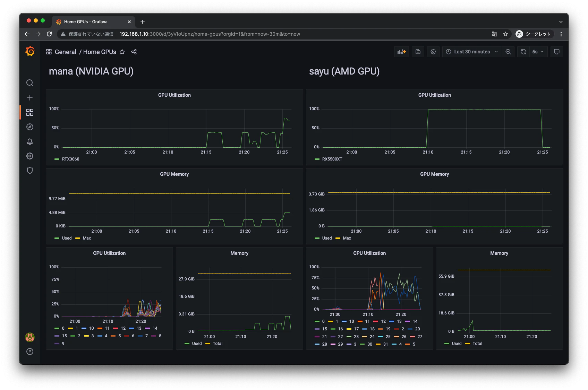
Task: Open the Help question mark icon
Action: pyautogui.click(x=30, y=352)
